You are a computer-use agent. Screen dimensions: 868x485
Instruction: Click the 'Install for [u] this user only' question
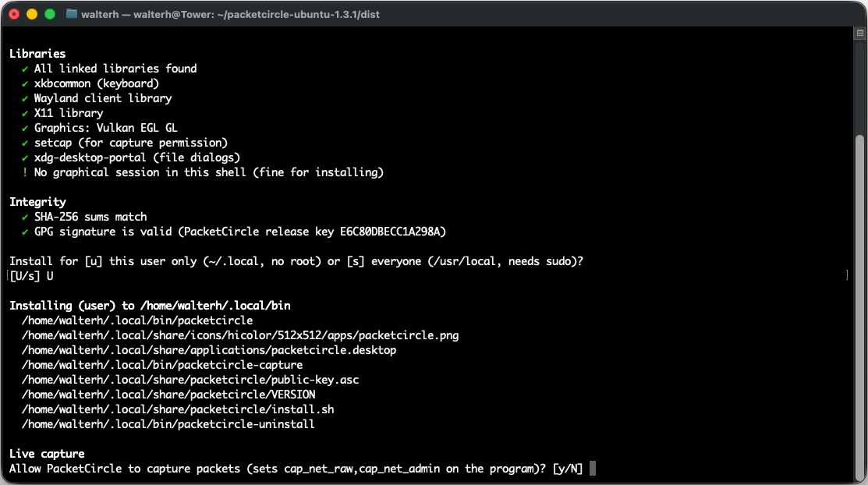click(296, 261)
